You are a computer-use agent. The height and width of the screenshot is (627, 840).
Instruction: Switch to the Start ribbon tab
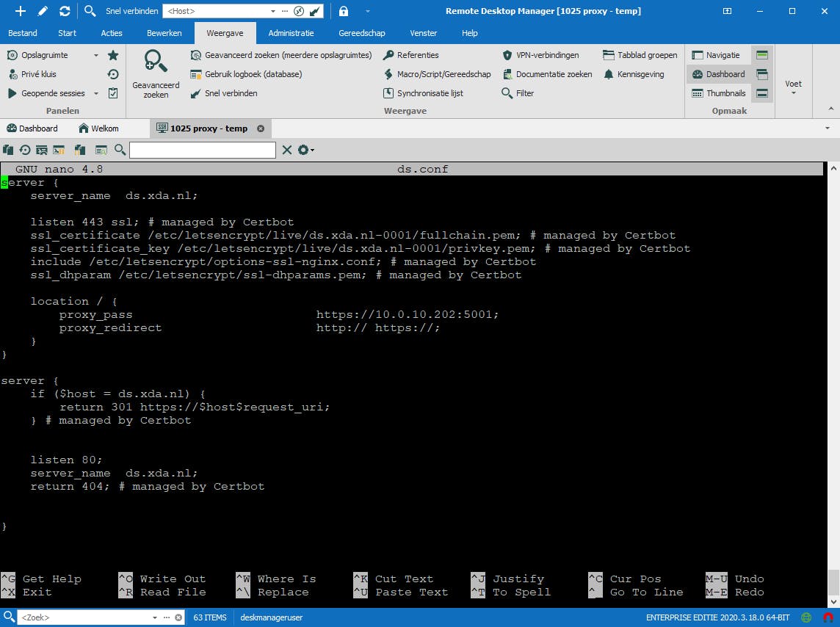click(x=67, y=33)
